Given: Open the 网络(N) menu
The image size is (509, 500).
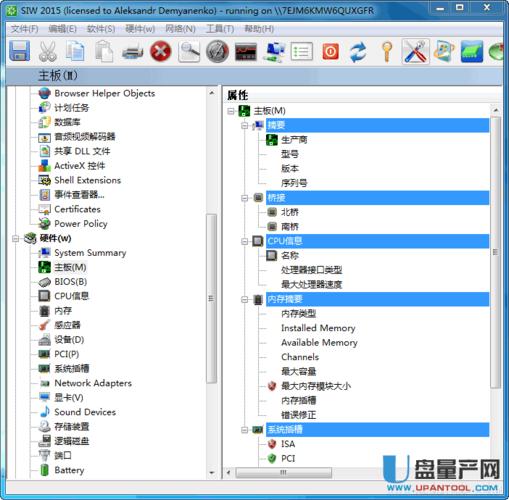Looking at the screenshot, I should pos(181,29).
